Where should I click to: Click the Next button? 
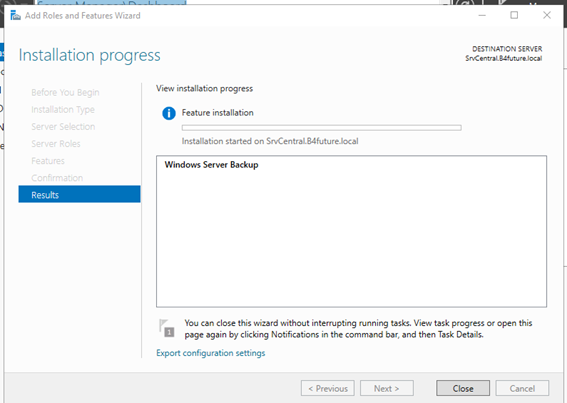click(387, 388)
